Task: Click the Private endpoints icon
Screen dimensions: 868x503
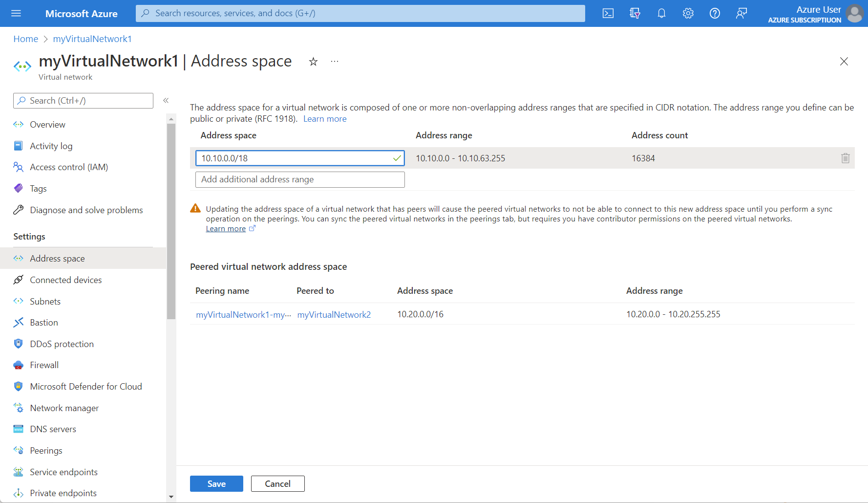Action: [19, 493]
